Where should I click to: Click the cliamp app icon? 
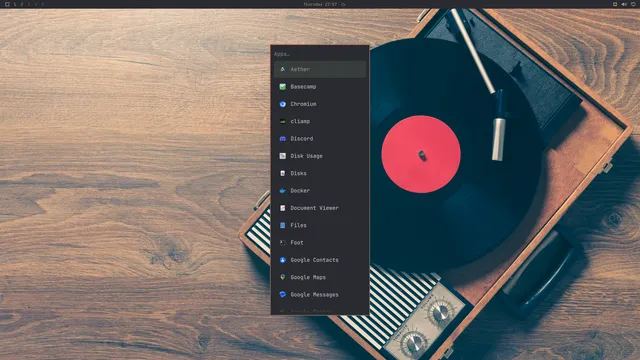click(x=282, y=121)
